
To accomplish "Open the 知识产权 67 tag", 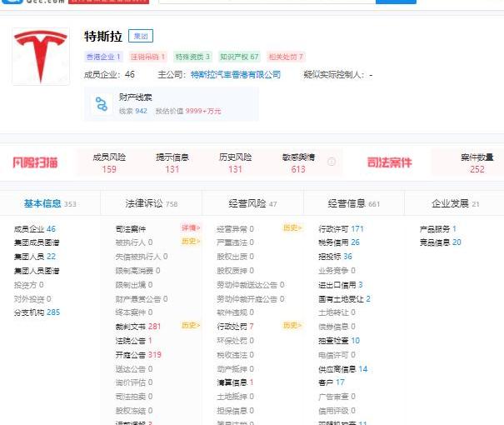I will (x=239, y=57).
